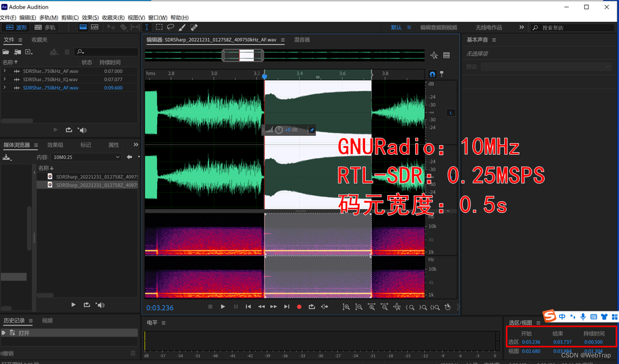
Task: Toggle Skip Selection in transport
Action: pos(325,306)
